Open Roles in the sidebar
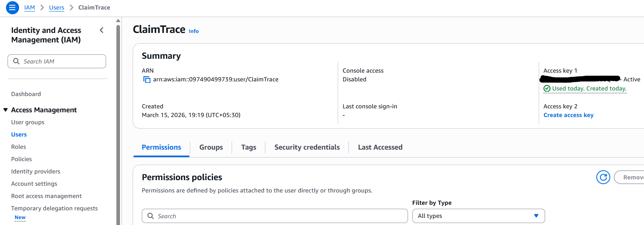 19,147
